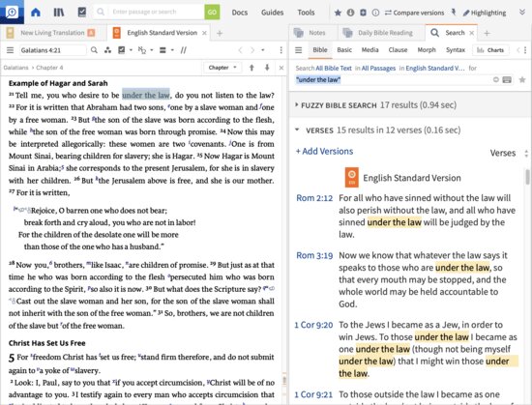This screenshot has height=405, width=532.
Task: Click the parallel resources slashes icon
Action: tap(184, 50)
